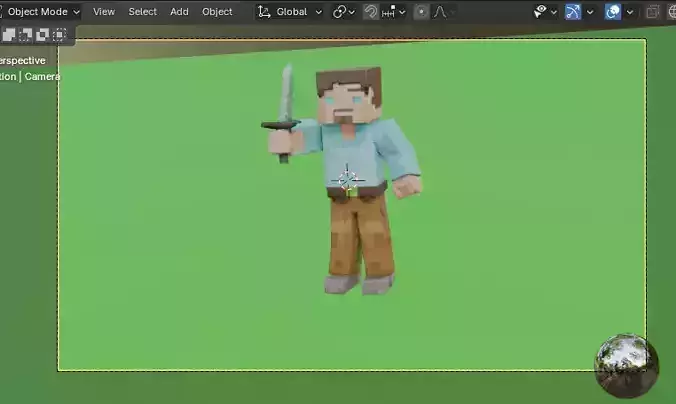The image size is (676, 404).
Task: Toggle the X-Ray view icon
Action: point(652,12)
